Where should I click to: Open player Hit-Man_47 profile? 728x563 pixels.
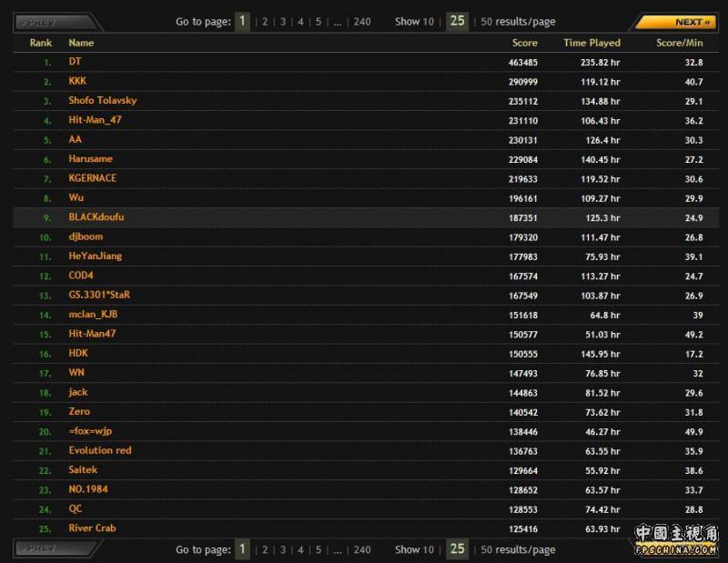(x=96, y=120)
